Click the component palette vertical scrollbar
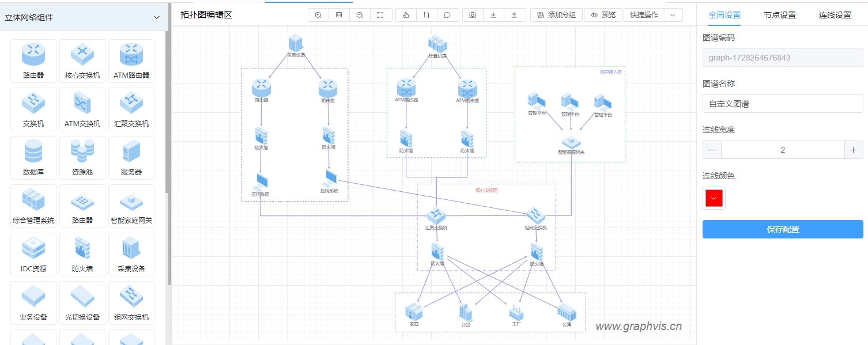Image resolution: width=868 pixels, height=345 pixels. (x=169, y=158)
